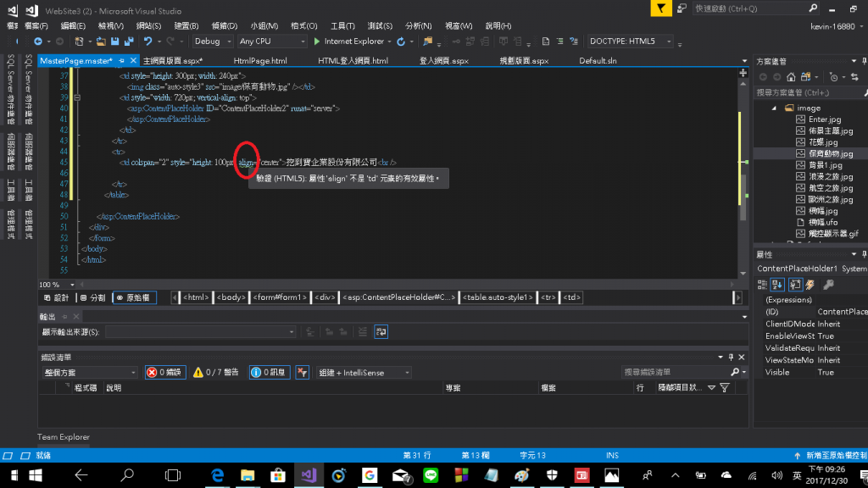Open File Explorer from the taskbar

point(248,475)
